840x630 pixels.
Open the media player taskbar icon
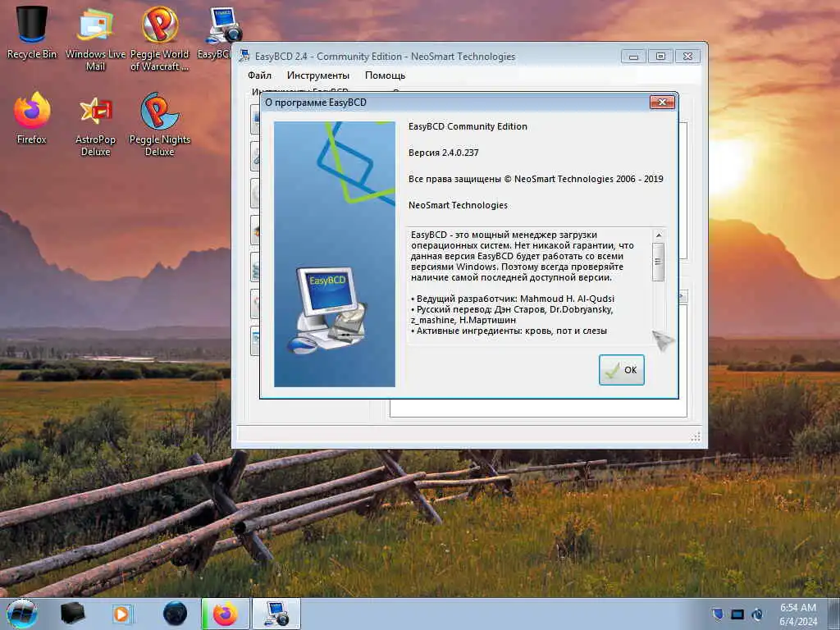121,614
